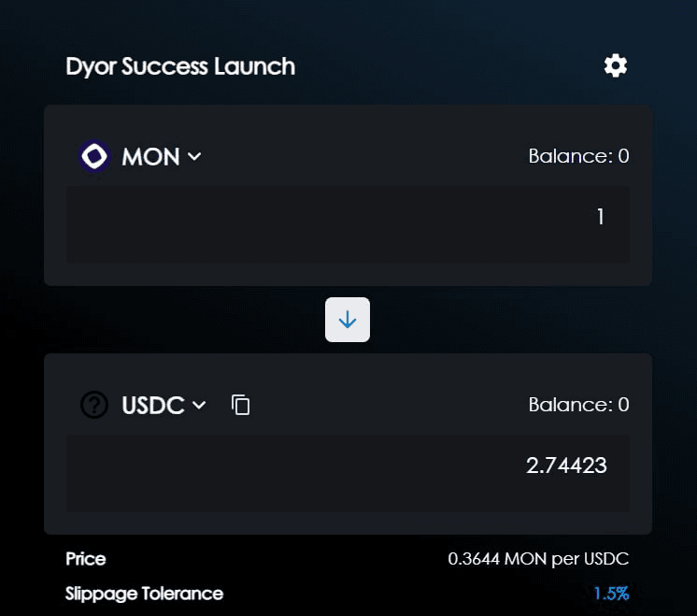Expand the USDC token selector chevron
This screenshot has height=616, width=697.
coord(198,405)
